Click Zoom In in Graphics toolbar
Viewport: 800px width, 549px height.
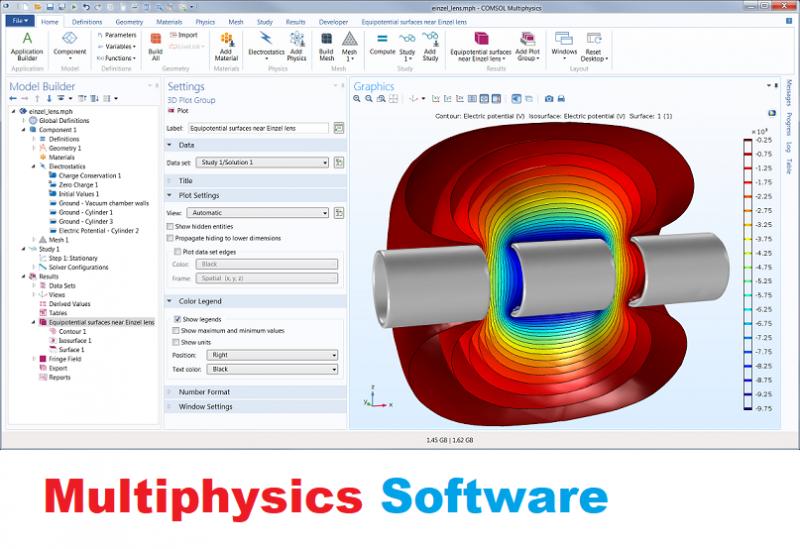point(357,99)
